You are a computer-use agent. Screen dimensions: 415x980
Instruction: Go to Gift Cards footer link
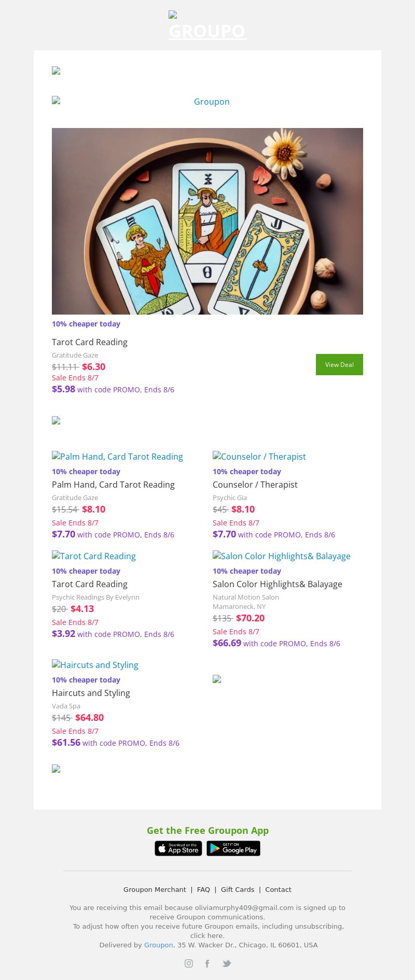pyautogui.click(x=238, y=889)
